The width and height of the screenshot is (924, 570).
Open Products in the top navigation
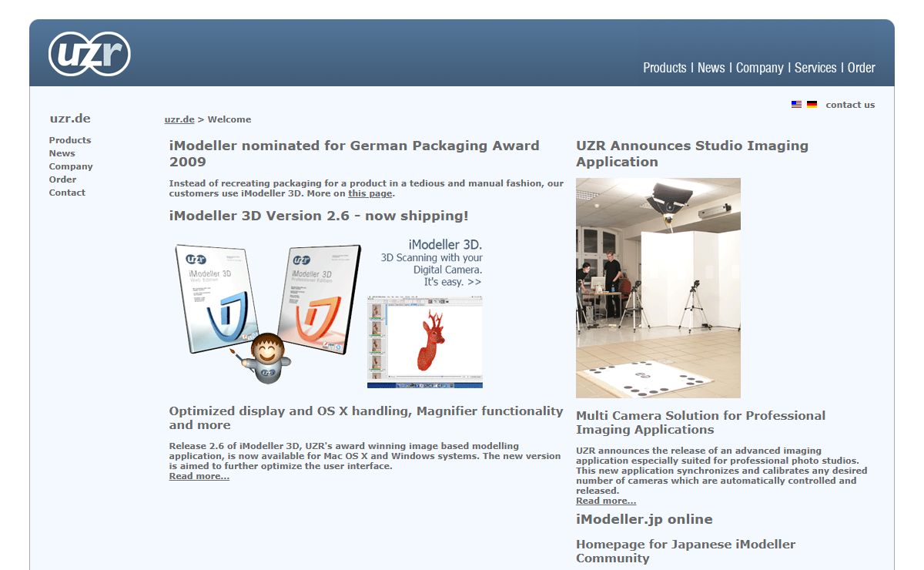click(x=665, y=68)
